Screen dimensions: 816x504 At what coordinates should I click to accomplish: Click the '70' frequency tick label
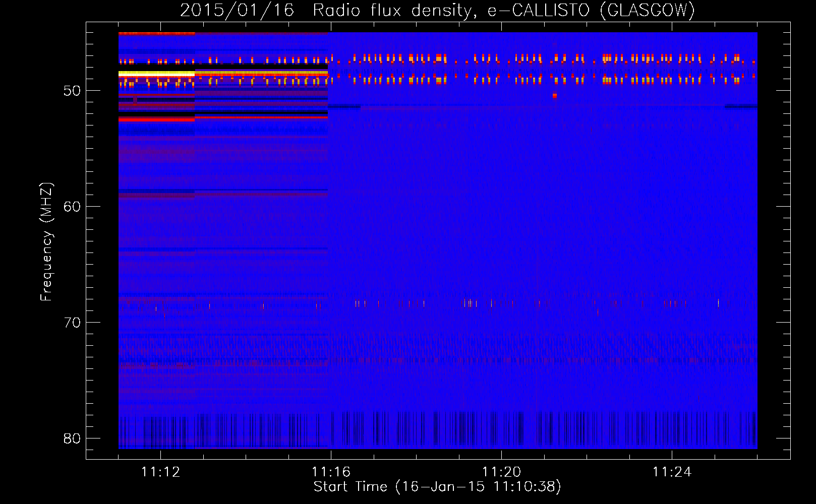click(x=72, y=323)
